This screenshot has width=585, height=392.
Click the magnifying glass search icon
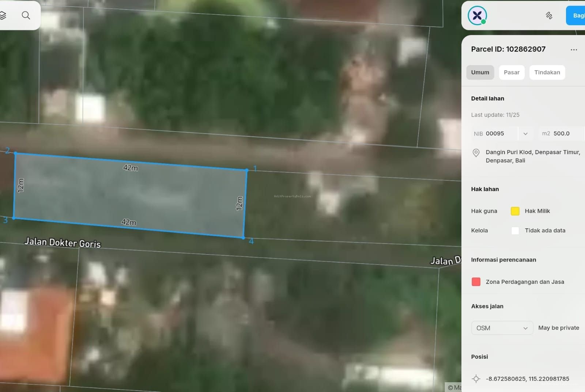pyautogui.click(x=26, y=15)
